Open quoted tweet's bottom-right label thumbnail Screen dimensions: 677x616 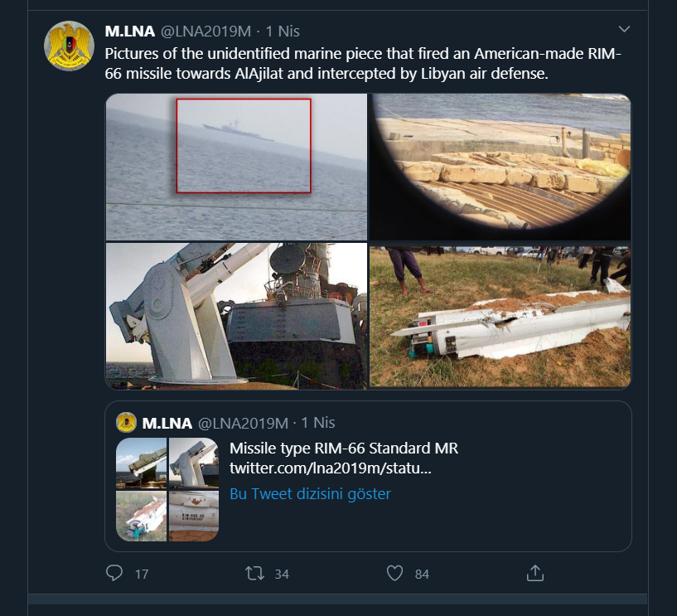click(x=194, y=517)
